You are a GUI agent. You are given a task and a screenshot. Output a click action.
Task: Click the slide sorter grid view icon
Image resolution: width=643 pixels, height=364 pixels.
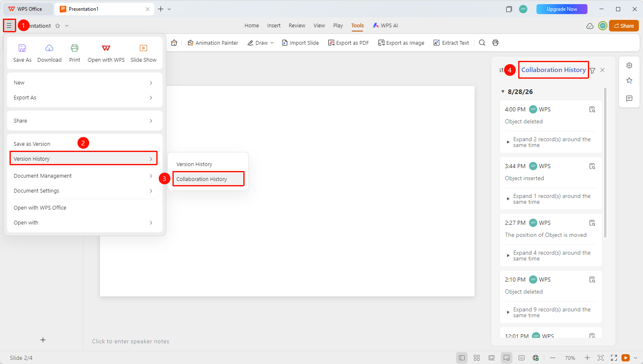(x=477, y=358)
